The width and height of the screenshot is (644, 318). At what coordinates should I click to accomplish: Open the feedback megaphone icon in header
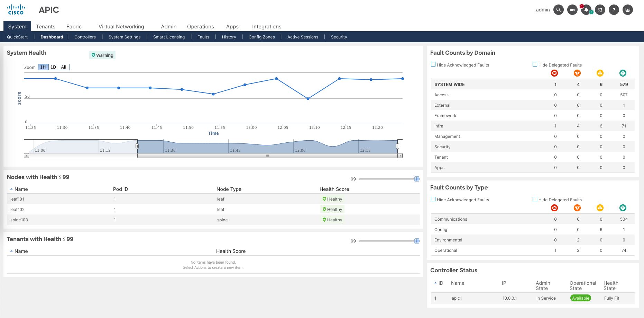tap(572, 10)
